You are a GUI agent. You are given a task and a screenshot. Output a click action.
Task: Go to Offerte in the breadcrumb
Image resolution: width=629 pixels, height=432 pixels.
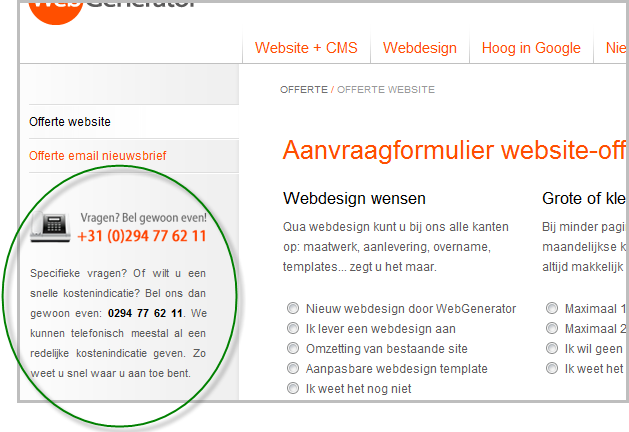303,90
